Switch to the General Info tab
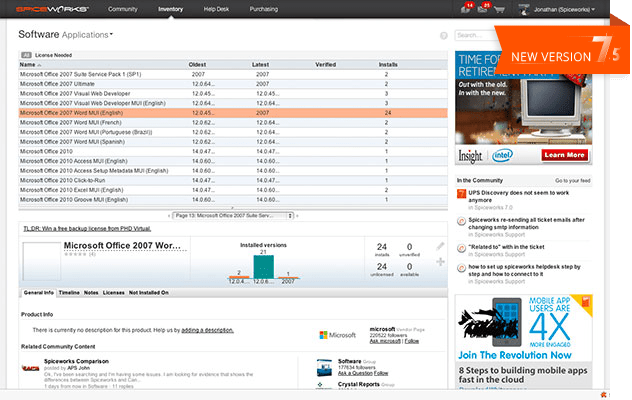The width and height of the screenshot is (632, 400). tap(39, 293)
